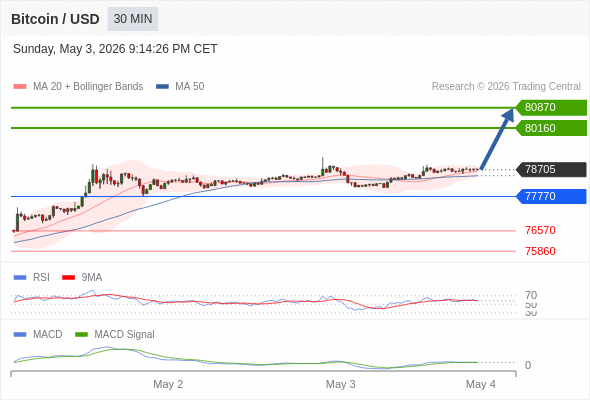The width and height of the screenshot is (590, 400).
Task: Click the Bitcoin / USD title
Action: (55, 19)
